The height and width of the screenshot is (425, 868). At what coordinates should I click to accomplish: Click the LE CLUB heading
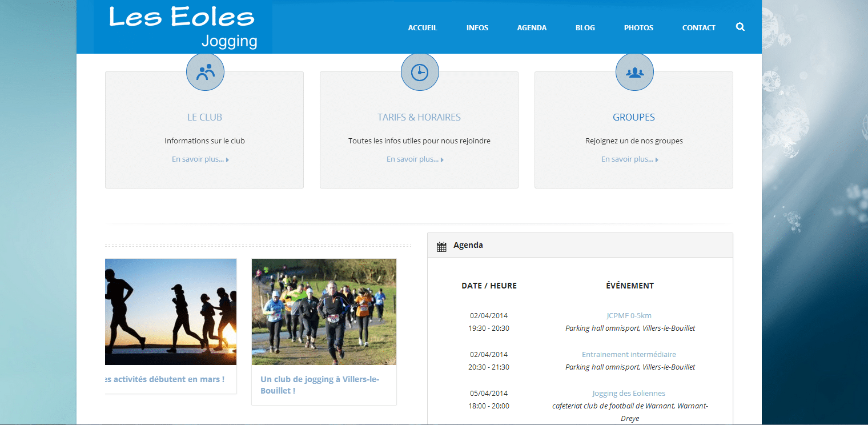click(204, 117)
